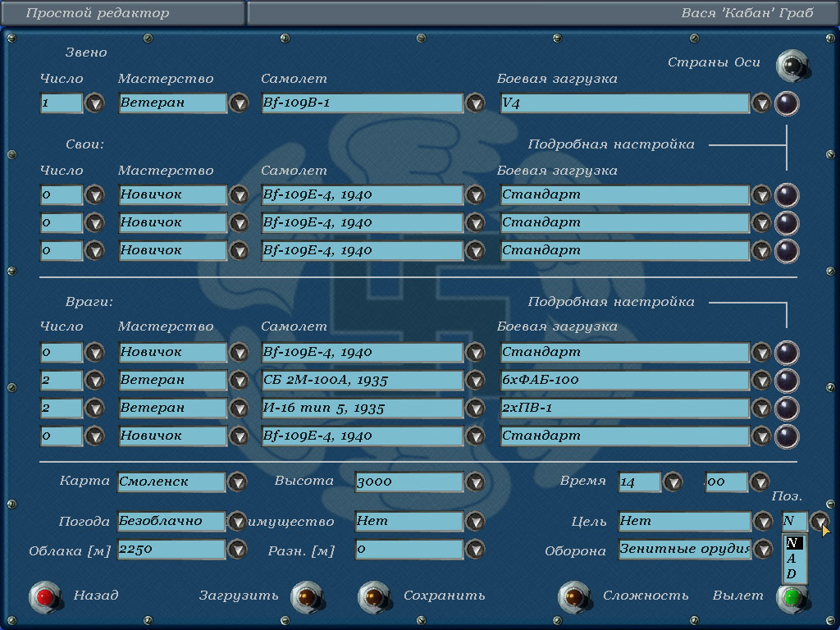Click the Смоленск map field

[x=171, y=482]
